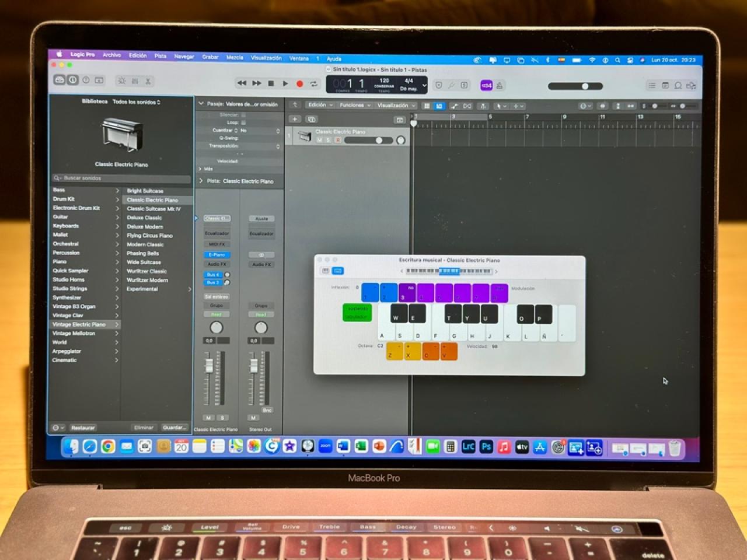Screen dimensions: 747x560
Task: Select Wurlitzer Classic in the sound list
Action: [146, 271]
